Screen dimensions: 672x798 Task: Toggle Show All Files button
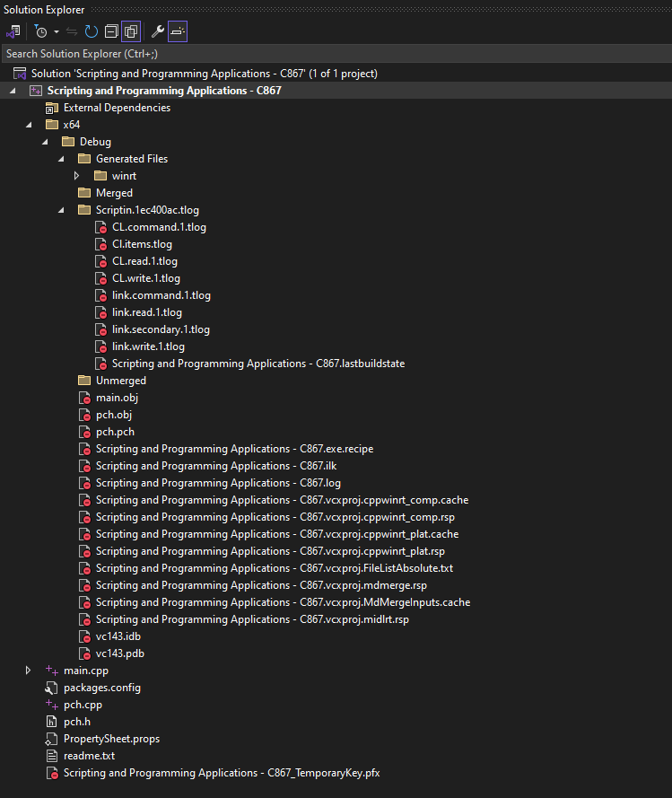(x=131, y=31)
